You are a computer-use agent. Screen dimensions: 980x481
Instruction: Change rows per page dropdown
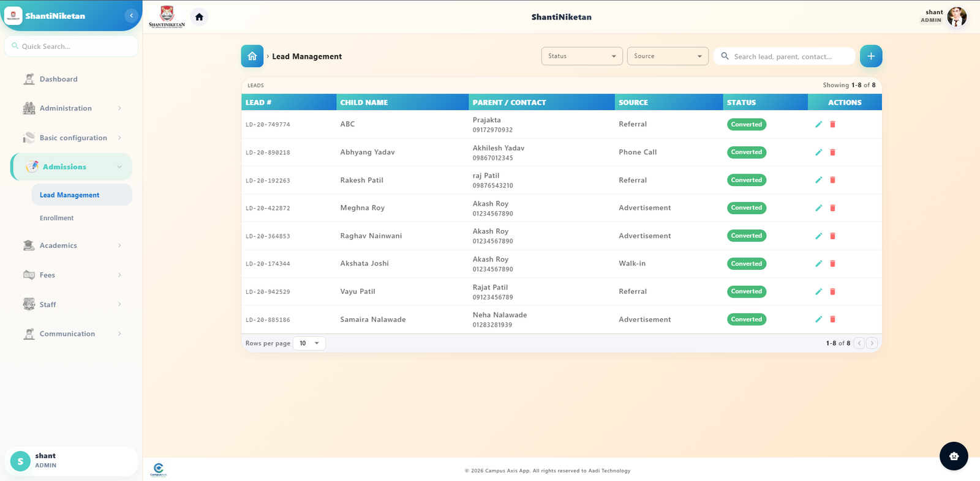309,343
